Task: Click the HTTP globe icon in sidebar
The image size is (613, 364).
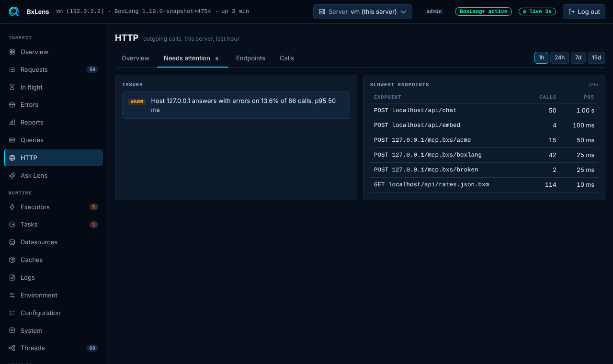Action: coord(12,158)
